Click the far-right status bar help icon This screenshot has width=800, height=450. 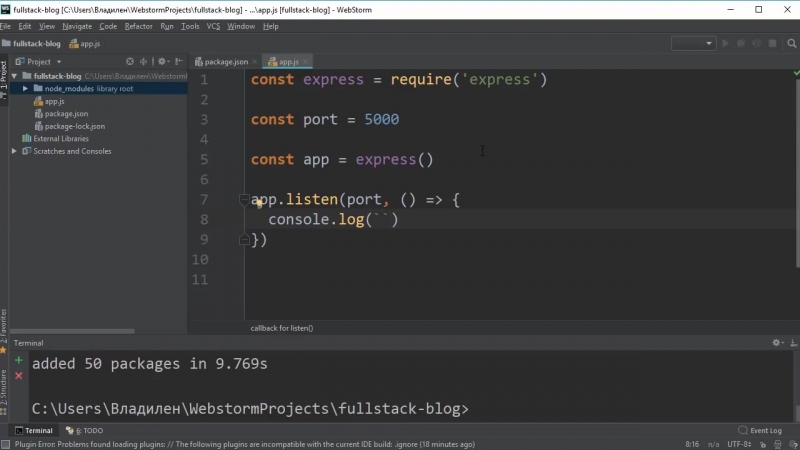(793, 445)
